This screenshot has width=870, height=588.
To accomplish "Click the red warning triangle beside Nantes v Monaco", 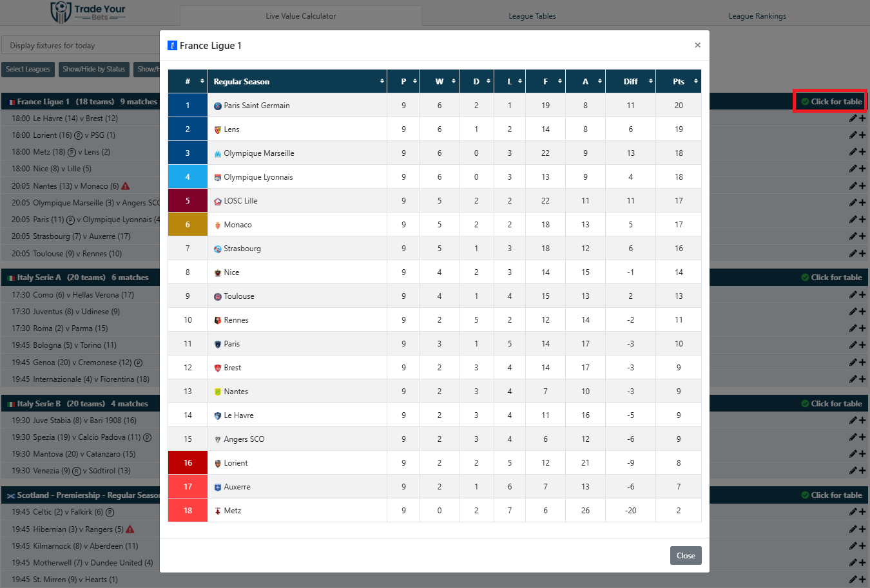I will pos(126,186).
